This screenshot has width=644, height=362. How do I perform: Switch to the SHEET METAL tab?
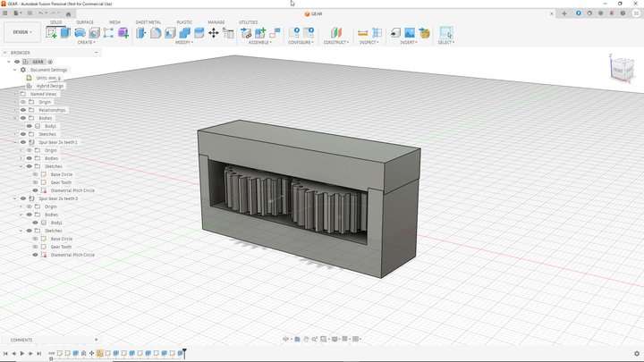coord(148,22)
